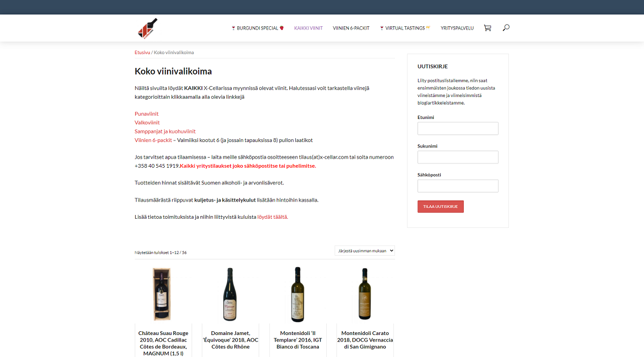The image size is (644, 357).
Task: Focus the Sukunimi input field
Action: click(x=458, y=157)
